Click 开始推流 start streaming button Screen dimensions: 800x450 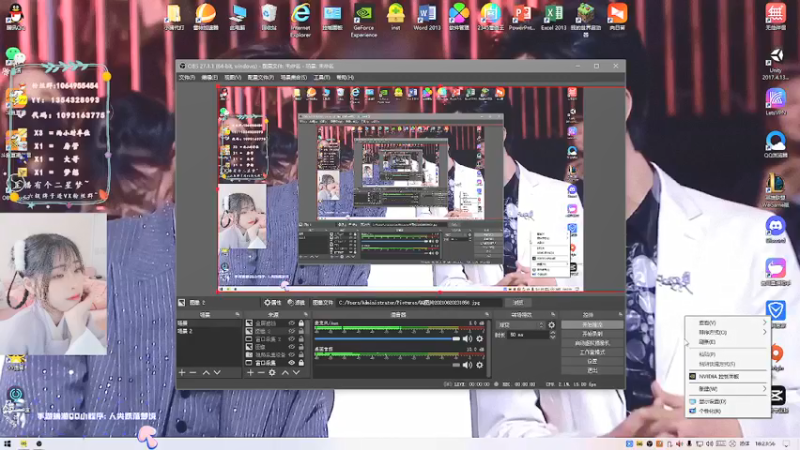592,325
